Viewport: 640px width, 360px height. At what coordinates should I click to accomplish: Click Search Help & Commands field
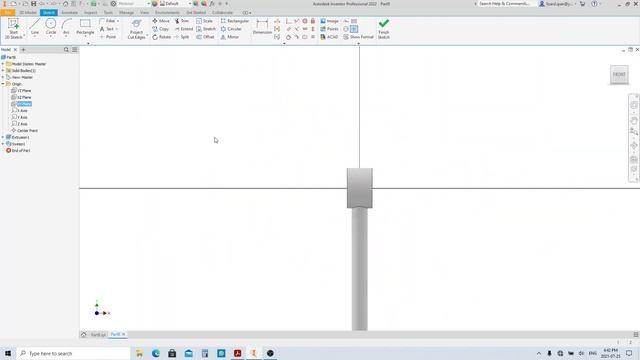click(x=505, y=4)
